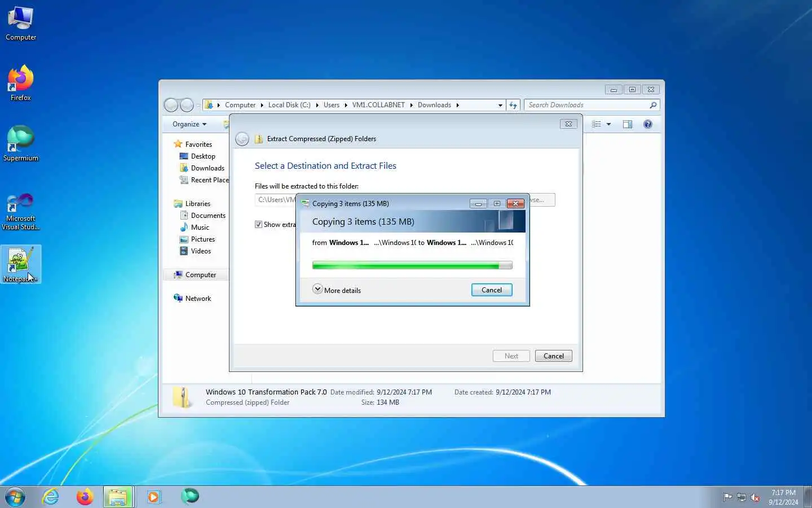Click Downloads in the address breadcrumb
This screenshot has height=508, width=812.
click(x=434, y=105)
